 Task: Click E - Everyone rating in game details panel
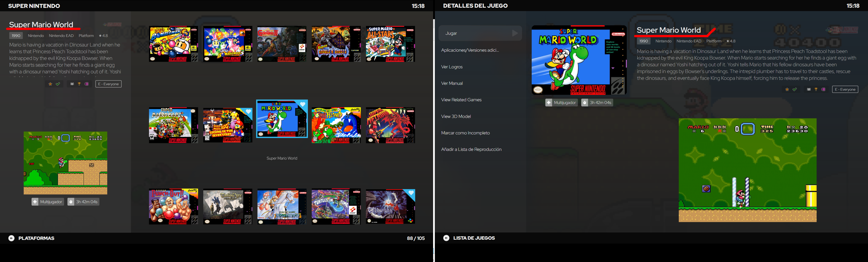pos(845,89)
